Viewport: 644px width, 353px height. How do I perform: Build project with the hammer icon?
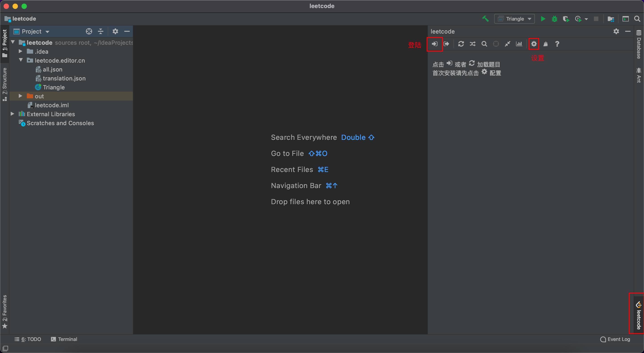point(485,19)
